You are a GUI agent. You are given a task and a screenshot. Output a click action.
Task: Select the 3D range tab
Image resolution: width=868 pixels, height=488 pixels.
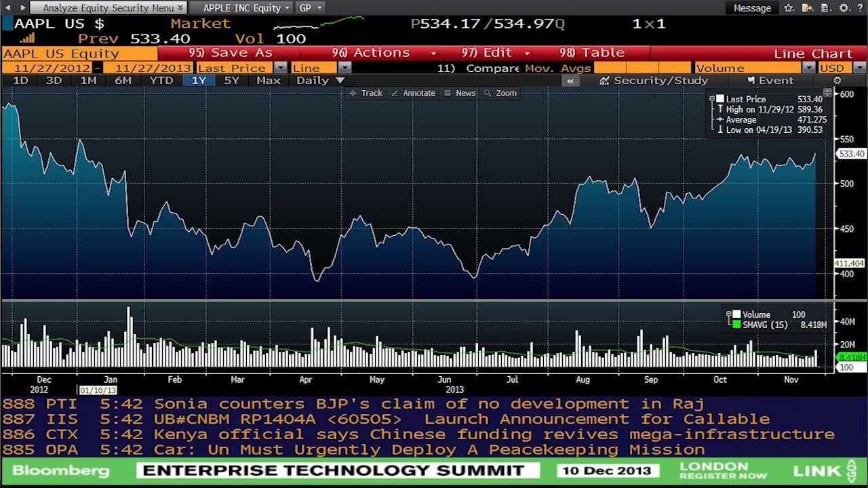tap(54, 81)
